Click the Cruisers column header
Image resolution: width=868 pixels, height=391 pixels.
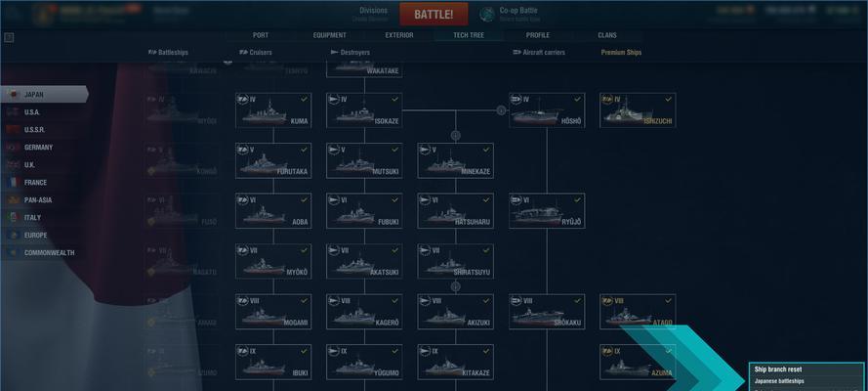coord(256,53)
